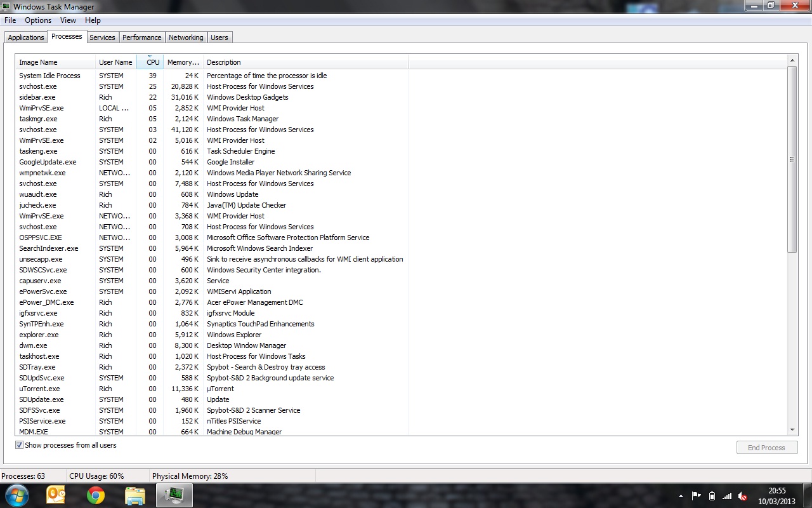Click the End Process button
This screenshot has width=812, height=508.
pyautogui.click(x=766, y=448)
